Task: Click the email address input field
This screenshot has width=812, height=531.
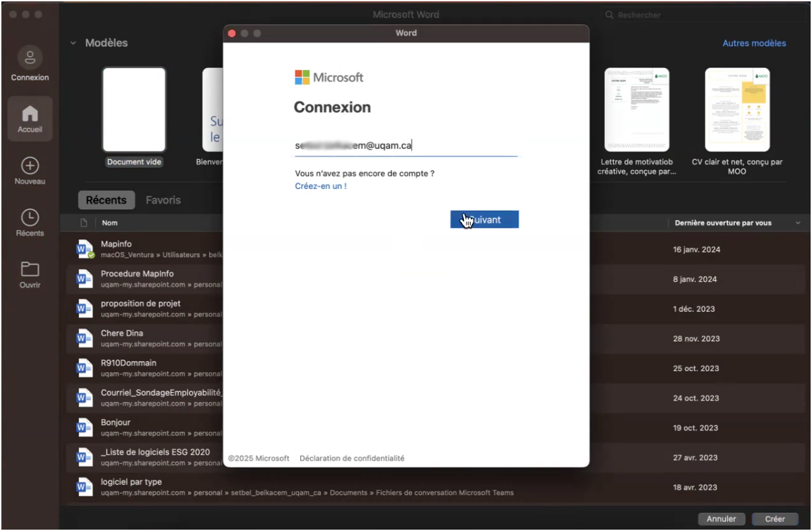Action: (405, 146)
